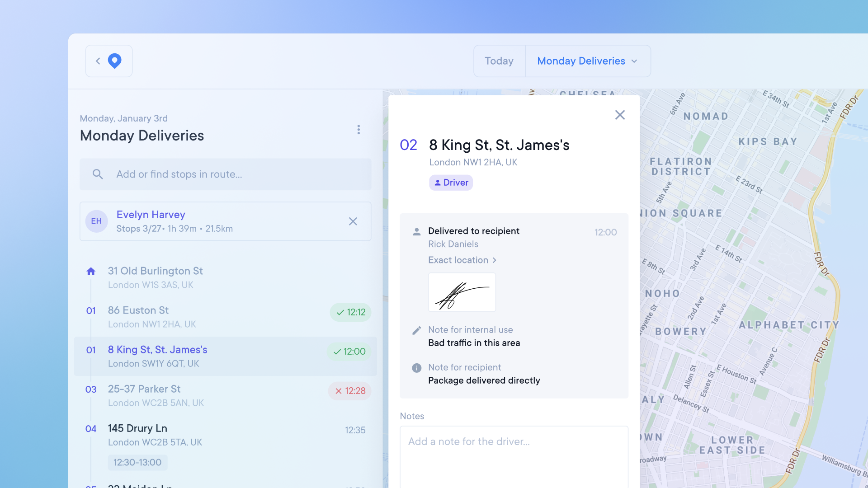Close the stop details panel
The image size is (868, 488).
point(620,115)
